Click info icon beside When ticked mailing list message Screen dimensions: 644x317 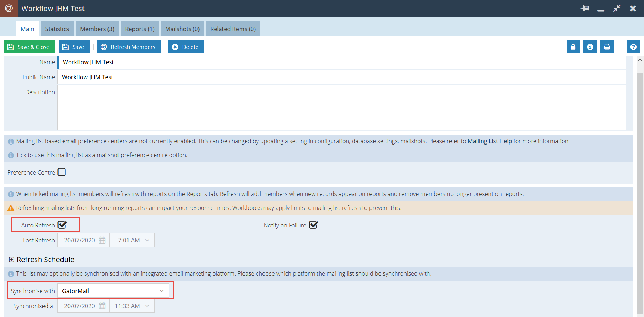[11, 194]
